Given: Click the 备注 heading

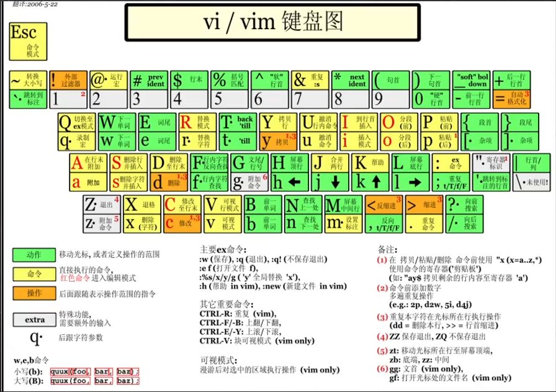Looking at the screenshot, I should 388,249.
